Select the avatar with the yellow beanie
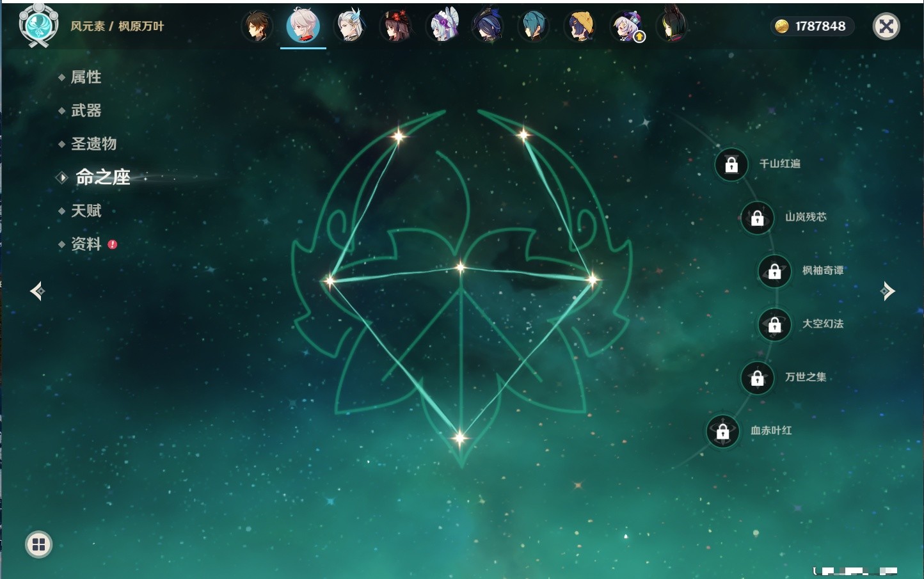This screenshot has width=924, height=579. click(580, 26)
